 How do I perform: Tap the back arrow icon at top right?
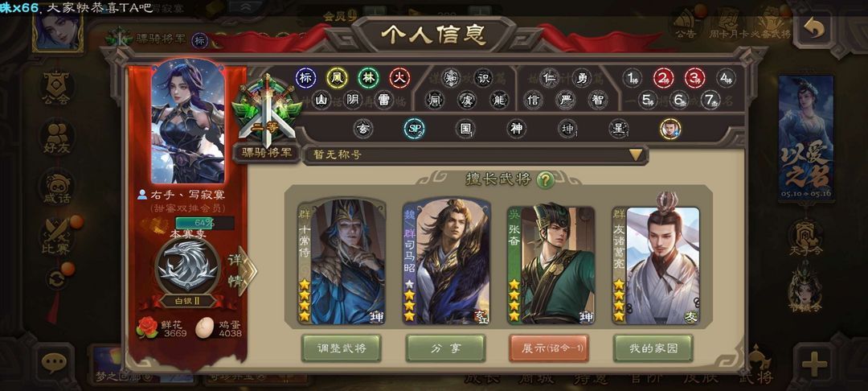(x=813, y=29)
